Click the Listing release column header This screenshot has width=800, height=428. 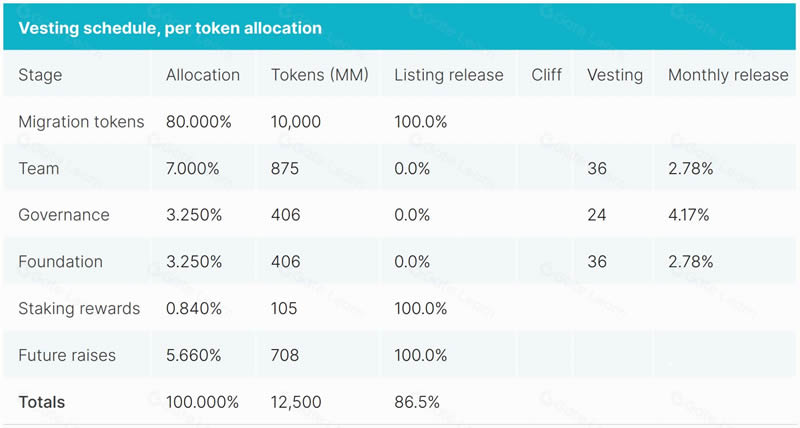click(x=449, y=75)
